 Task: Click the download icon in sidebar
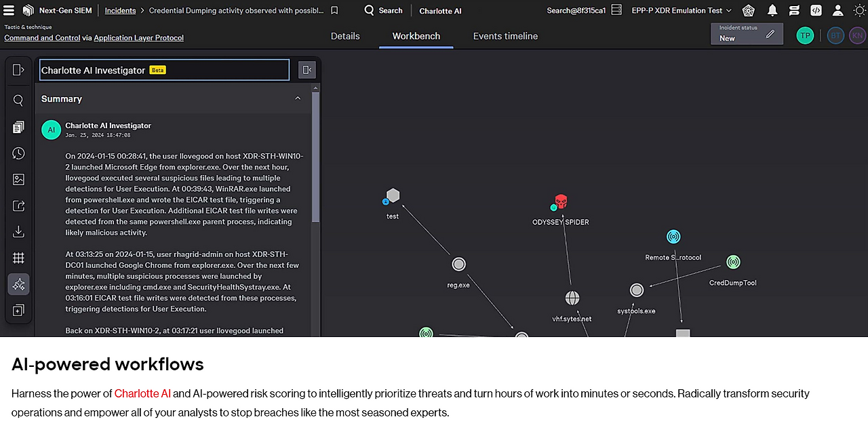[x=18, y=232]
